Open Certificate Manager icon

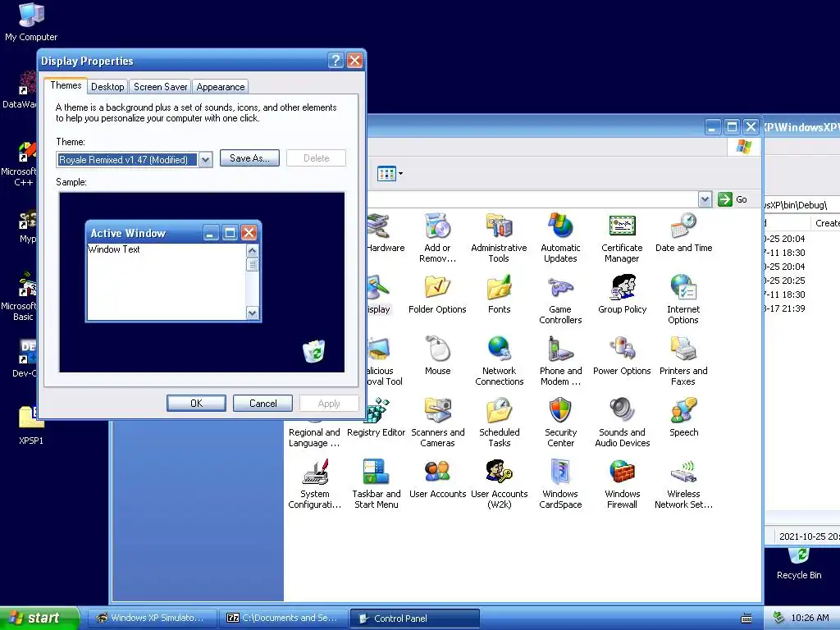[622, 237]
